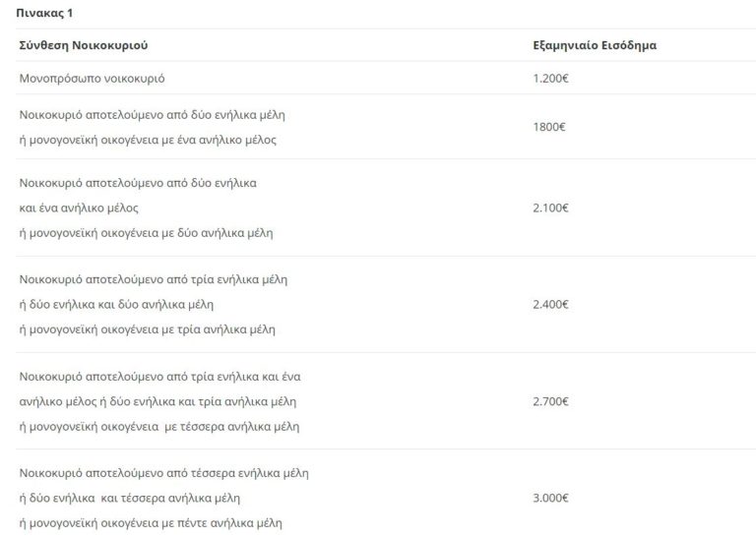Click 'ή μονογονεϊκή οικογένεια με τρία ανήλικα μέλη'
This screenshot has width=756, height=537.
point(148,328)
